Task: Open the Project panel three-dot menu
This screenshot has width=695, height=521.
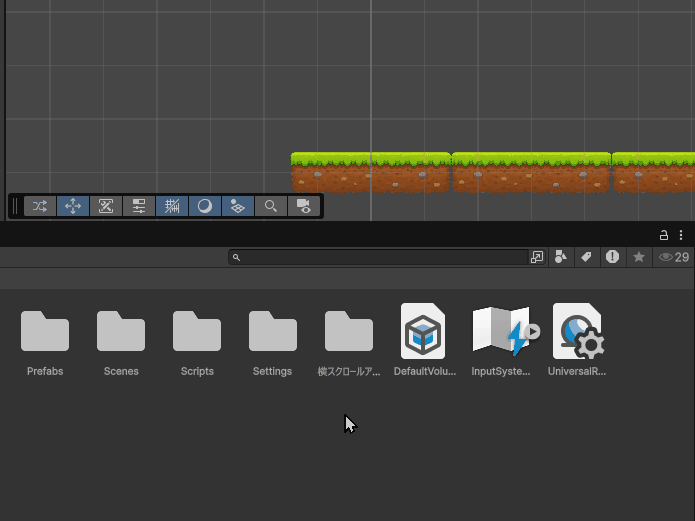Action: [x=681, y=235]
